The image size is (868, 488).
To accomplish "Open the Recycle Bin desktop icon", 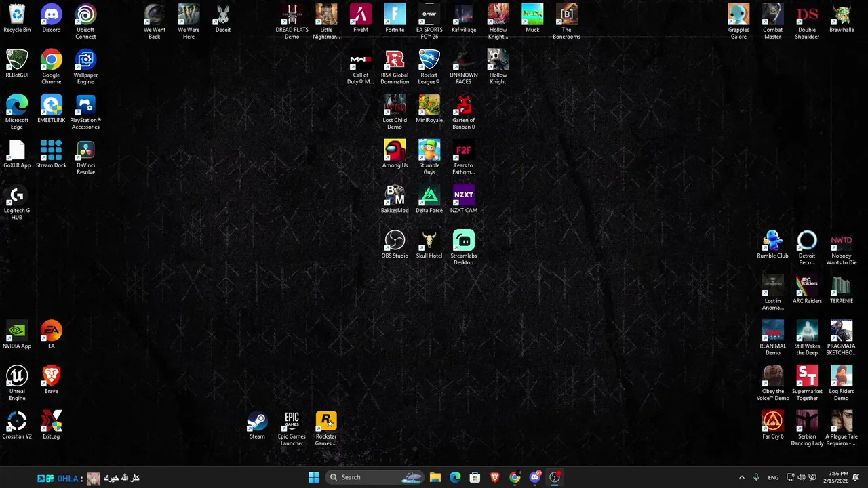I will 17,19.
